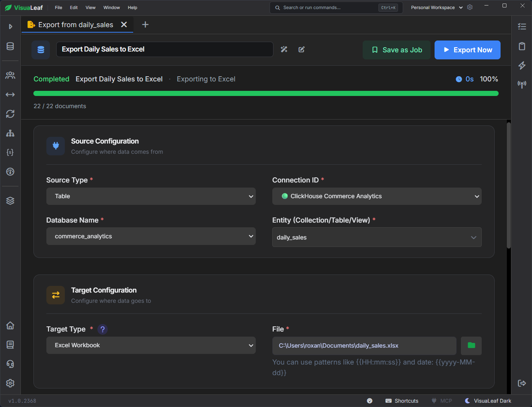The height and width of the screenshot is (407, 532).
Task: Open the lightning bolt icon in right panel
Action: 522,65
